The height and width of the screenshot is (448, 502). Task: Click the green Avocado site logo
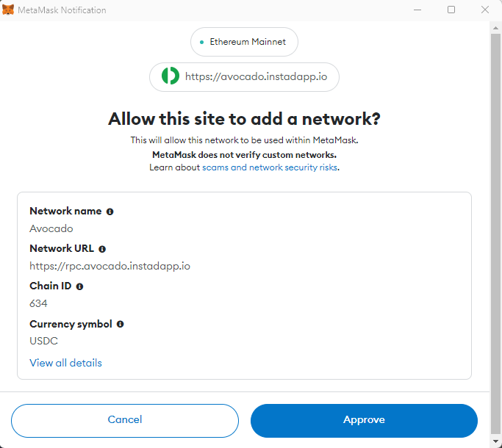171,76
